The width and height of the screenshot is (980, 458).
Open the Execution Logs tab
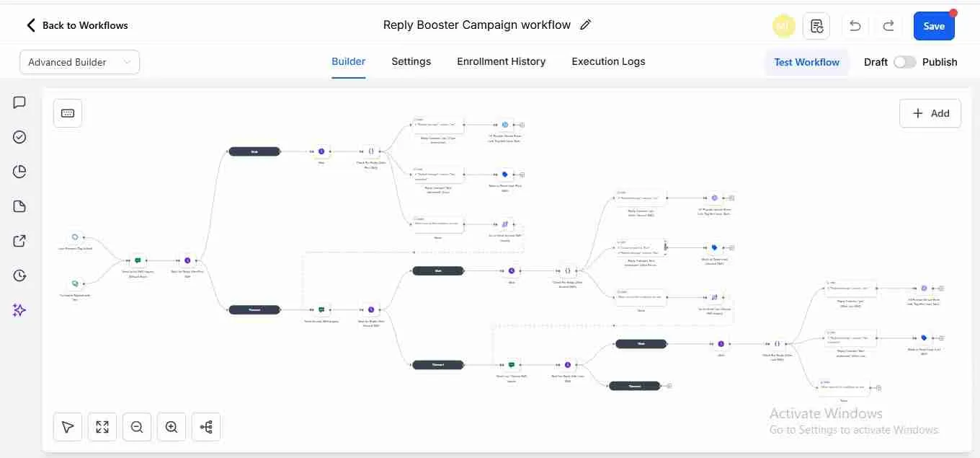[607, 61]
